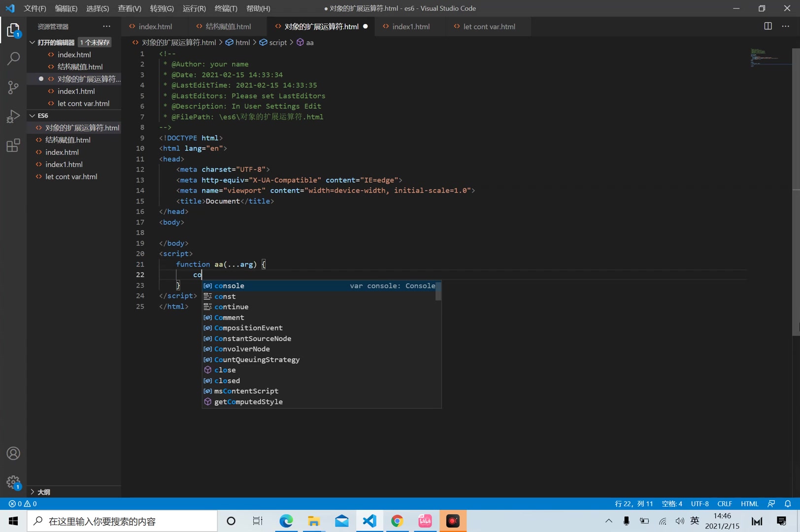Launch Google Chrome from taskbar

click(x=397, y=521)
